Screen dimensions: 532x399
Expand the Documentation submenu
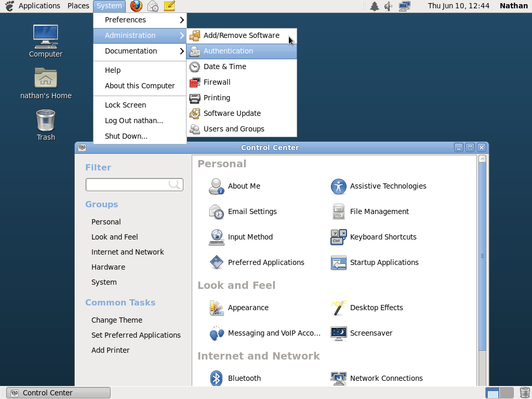(x=131, y=51)
